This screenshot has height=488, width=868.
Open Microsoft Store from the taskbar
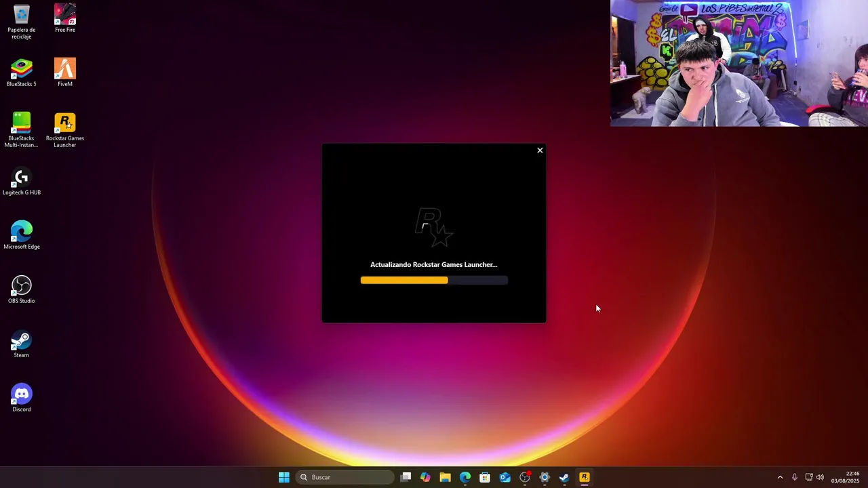pos(485,477)
